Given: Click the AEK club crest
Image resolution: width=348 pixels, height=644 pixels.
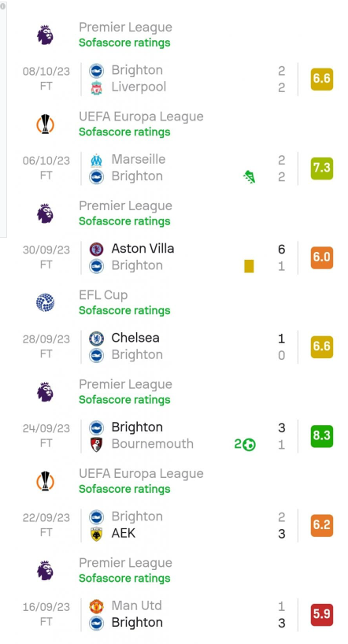Looking at the screenshot, I should 97,534.
